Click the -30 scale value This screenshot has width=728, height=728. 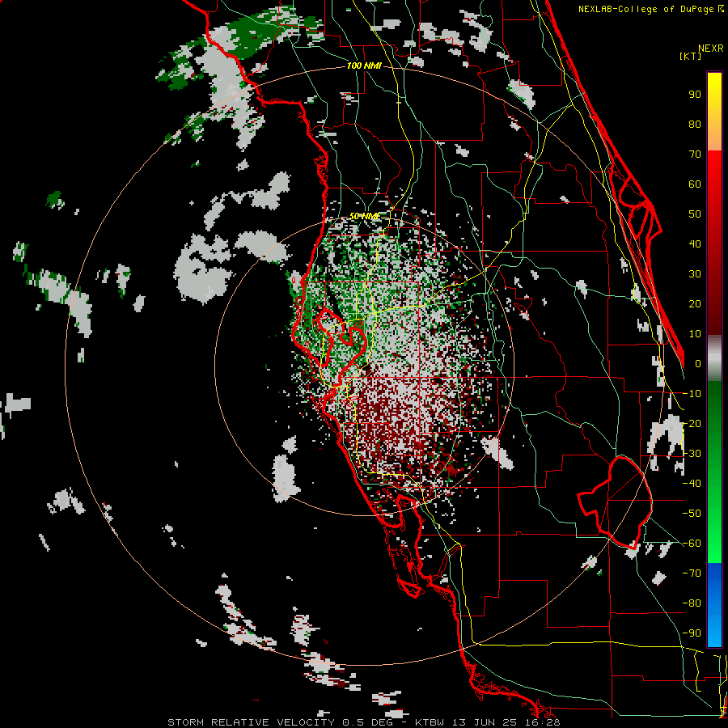692,453
